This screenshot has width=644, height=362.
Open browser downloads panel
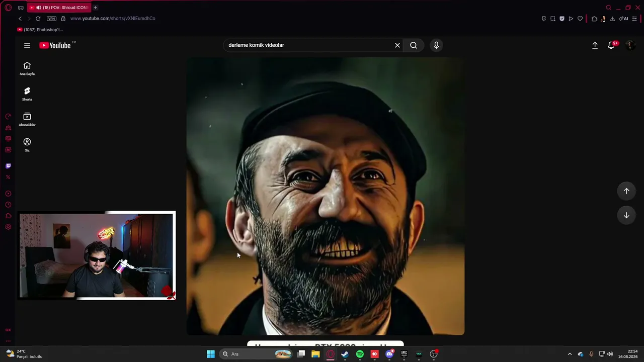612,19
